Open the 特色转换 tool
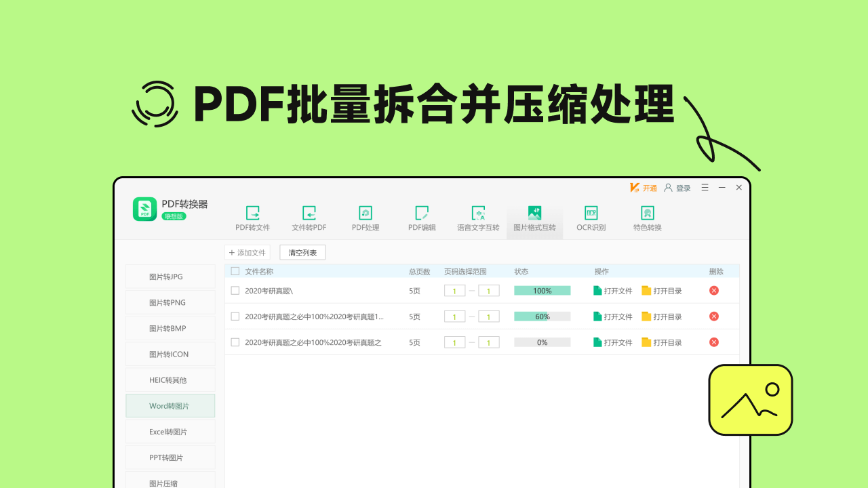 coord(646,217)
